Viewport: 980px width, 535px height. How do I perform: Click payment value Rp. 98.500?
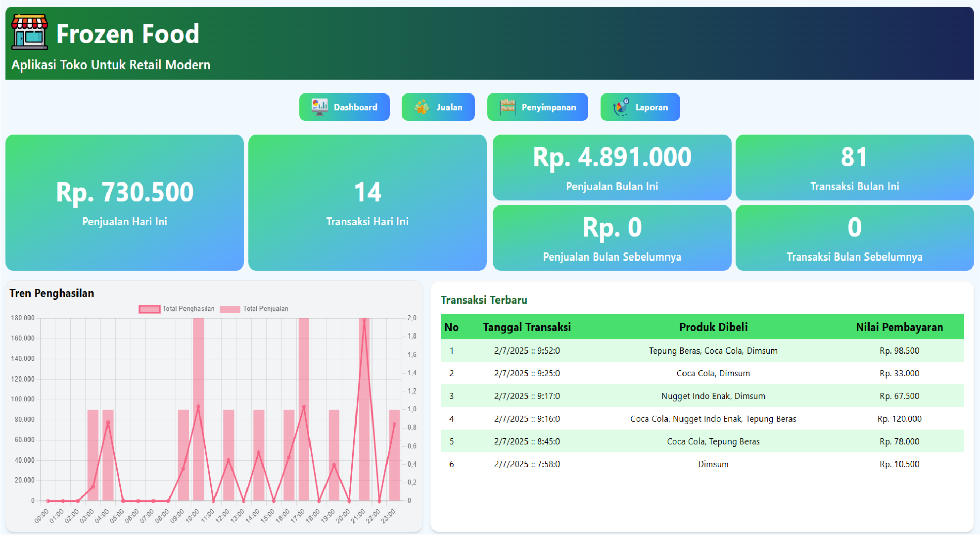pyautogui.click(x=899, y=350)
